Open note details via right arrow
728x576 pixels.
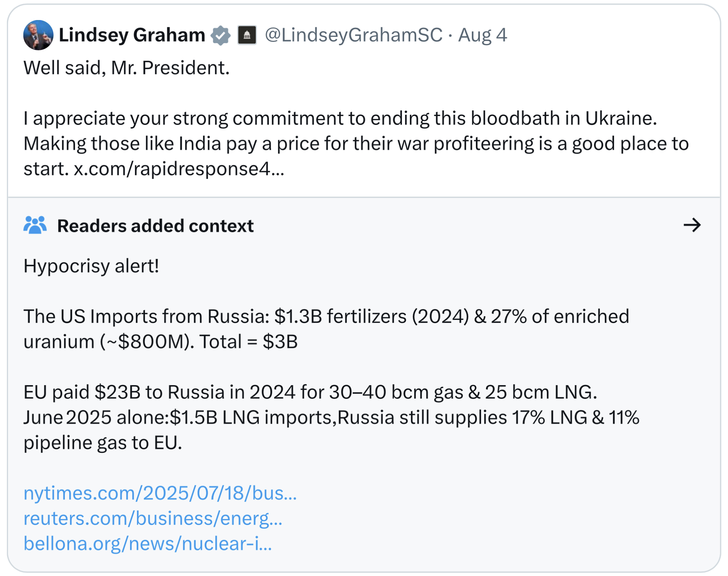click(692, 225)
